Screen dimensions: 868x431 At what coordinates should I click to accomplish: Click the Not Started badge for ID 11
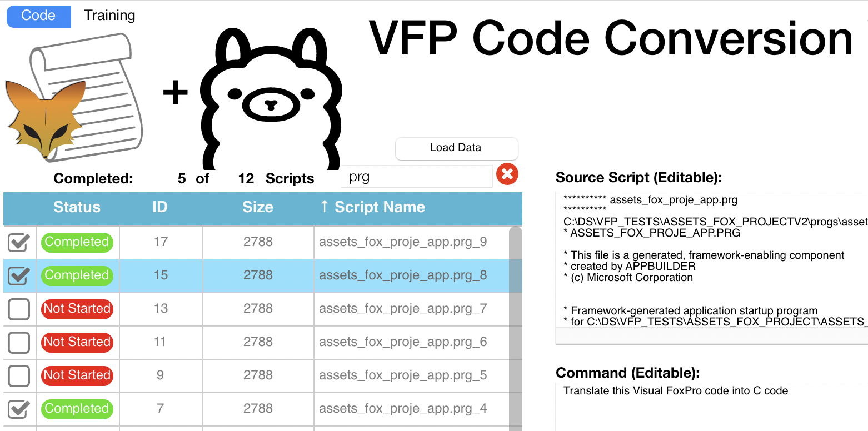pos(77,342)
